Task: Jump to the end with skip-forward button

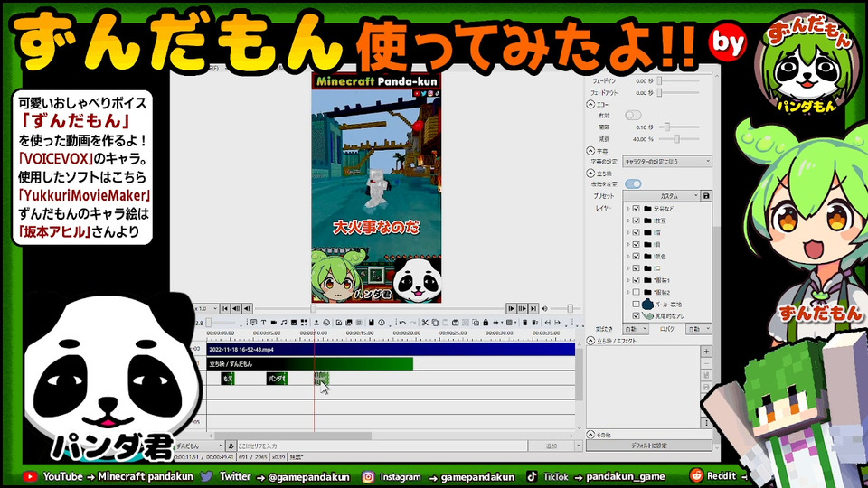Action: click(x=533, y=309)
